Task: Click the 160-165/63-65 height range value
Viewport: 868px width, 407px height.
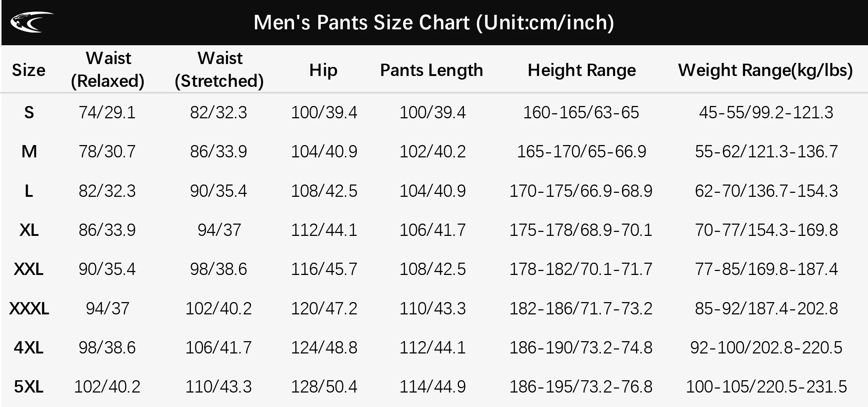Action: tap(581, 113)
